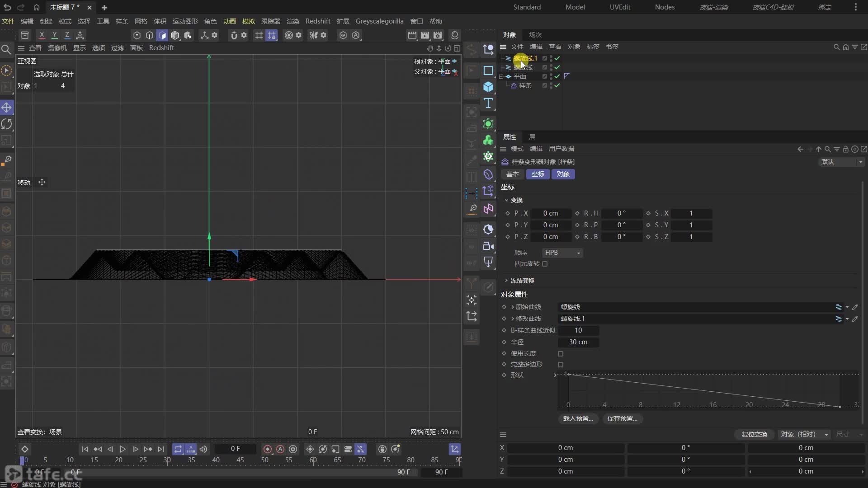Click the Undo arrow icon
This screenshot has width=868, height=488.
pyautogui.click(x=7, y=7)
